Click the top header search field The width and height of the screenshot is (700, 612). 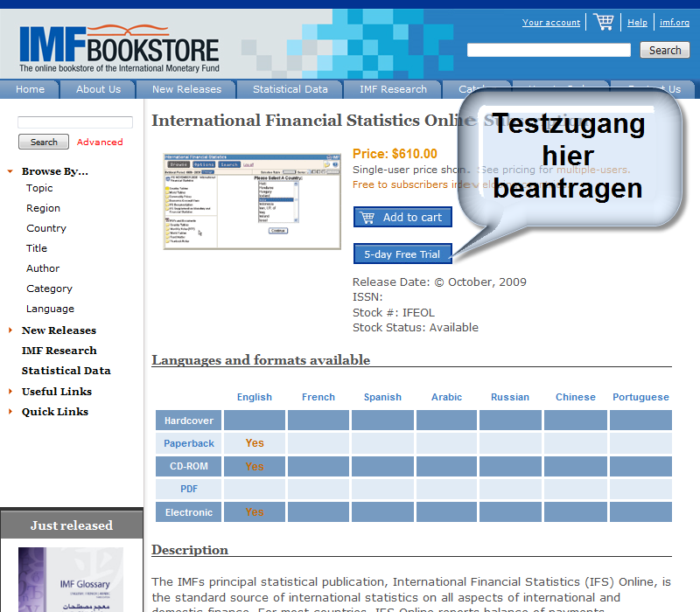click(549, 51)
